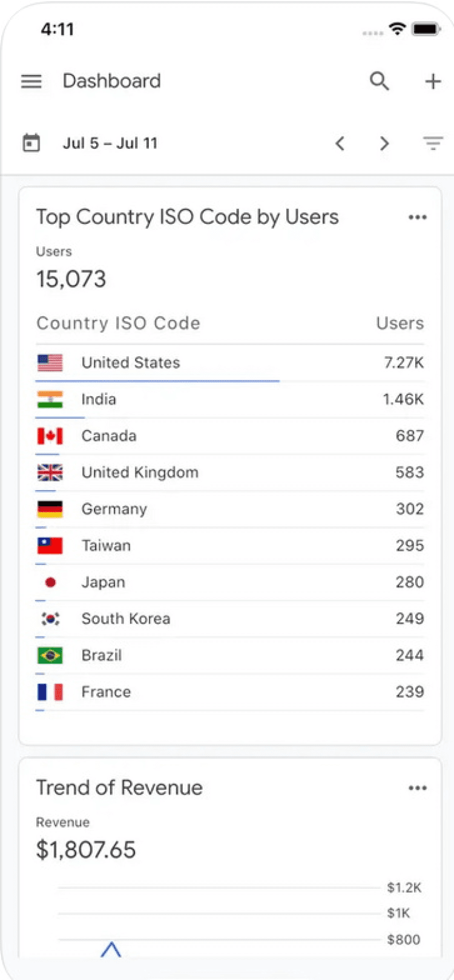Tap the Canada flag icon
Image resolution: width=454 pixels, height=980 pixels.
[x=50, y=436]
